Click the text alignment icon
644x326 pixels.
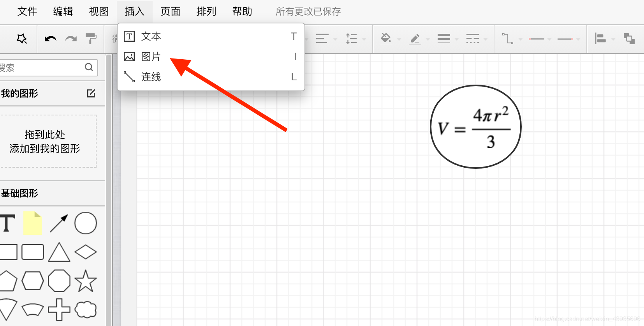click(322, 39)
